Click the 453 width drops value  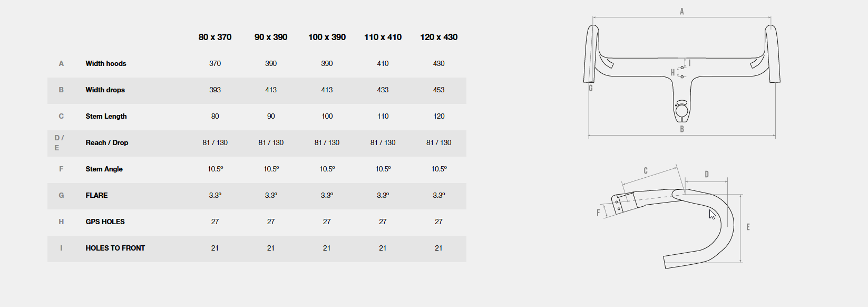(438, 90)
